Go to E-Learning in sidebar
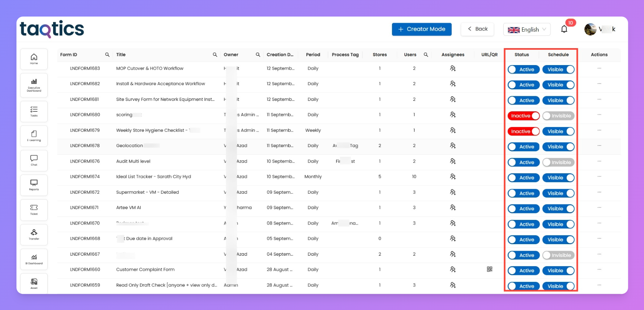644x310 pixels. tap(34, 136)
